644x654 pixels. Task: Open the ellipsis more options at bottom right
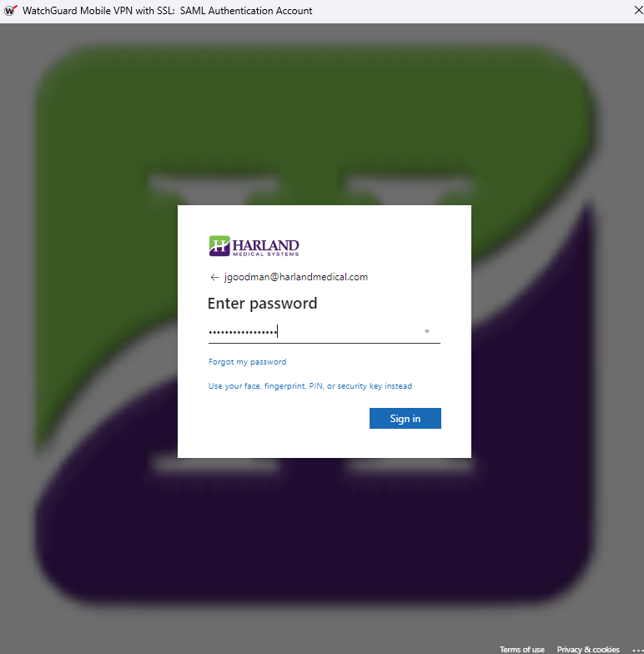click(637, 651)
